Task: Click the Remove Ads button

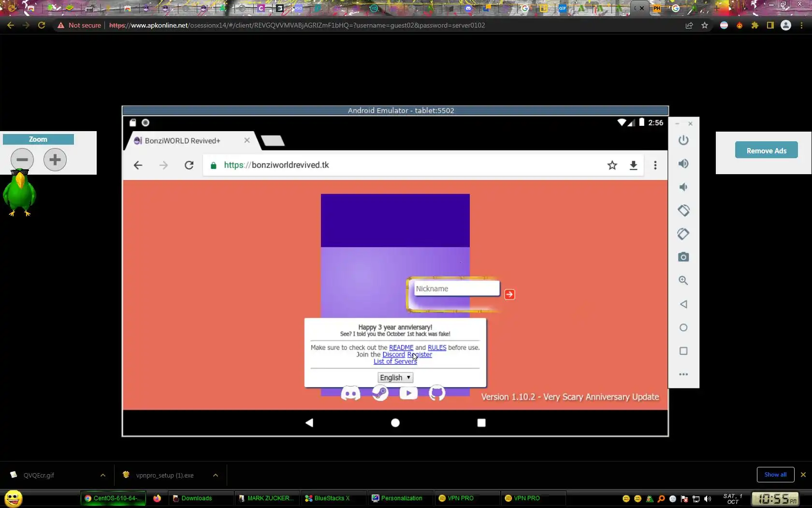Action: coord(767,151)
